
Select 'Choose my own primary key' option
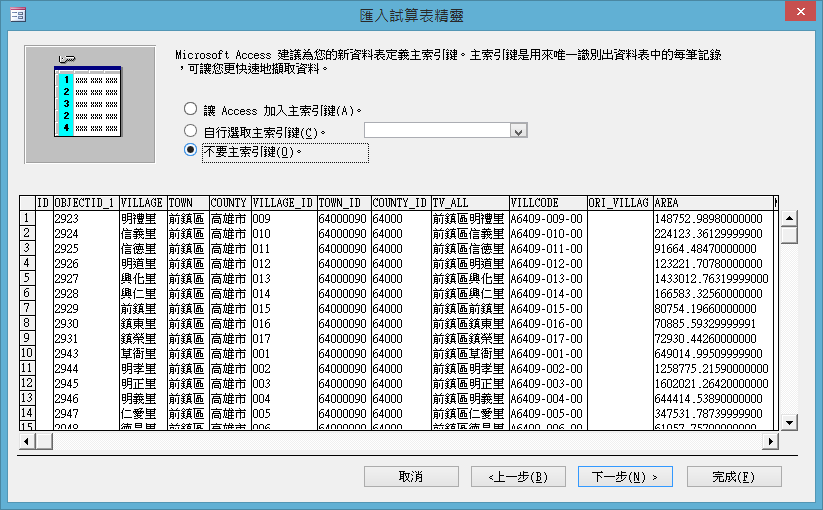pos(191,131)
